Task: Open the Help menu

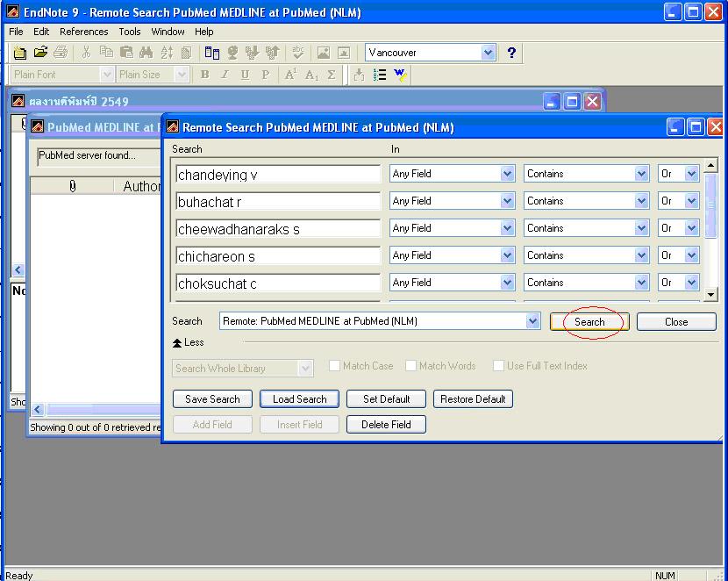Action: [203, 32]
